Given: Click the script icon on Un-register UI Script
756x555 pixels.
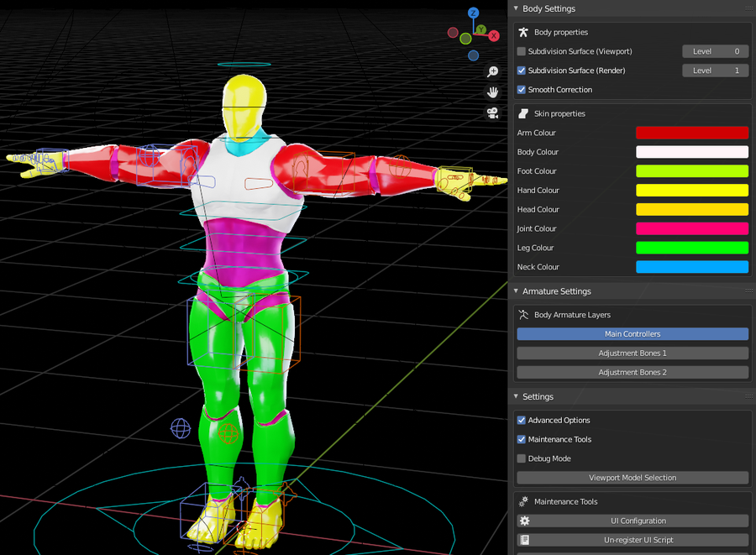Looking at the screenshot, I should coord(524,540).
